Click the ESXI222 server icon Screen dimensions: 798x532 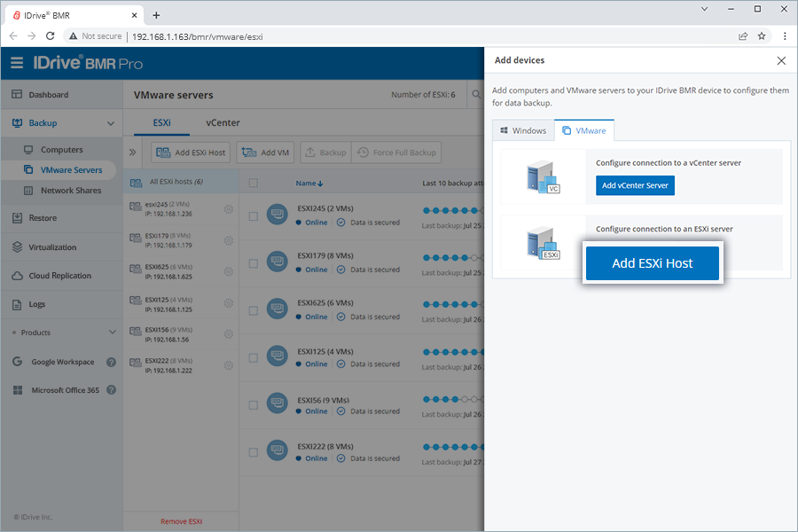pyautogui.click(x=278, y=450)
